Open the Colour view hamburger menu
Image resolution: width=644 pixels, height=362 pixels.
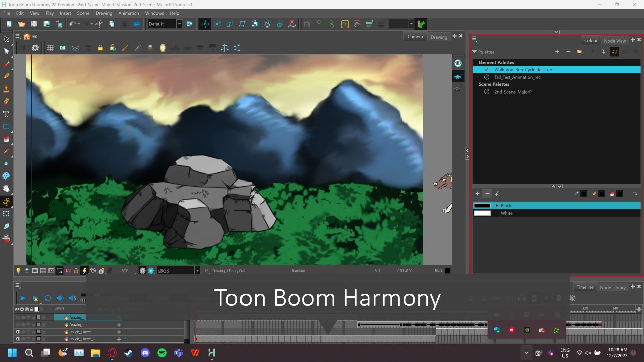[474, 39]
